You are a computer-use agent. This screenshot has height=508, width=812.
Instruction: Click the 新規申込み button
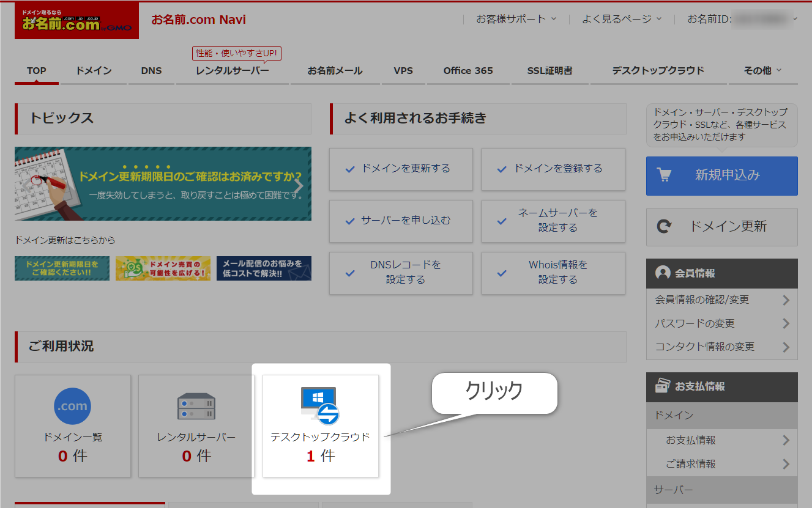pyautogui.click(x=722, y=176)
